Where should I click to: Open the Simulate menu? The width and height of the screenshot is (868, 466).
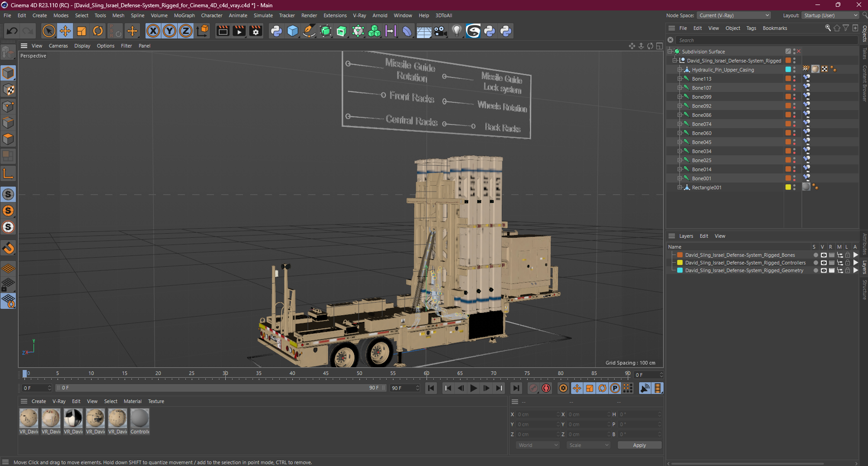pos(263,15)
